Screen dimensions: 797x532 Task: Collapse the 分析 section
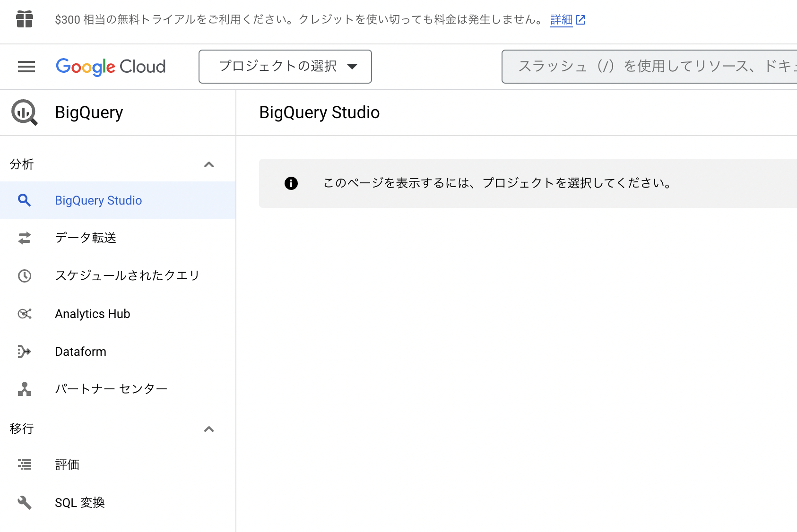(209, 164)
